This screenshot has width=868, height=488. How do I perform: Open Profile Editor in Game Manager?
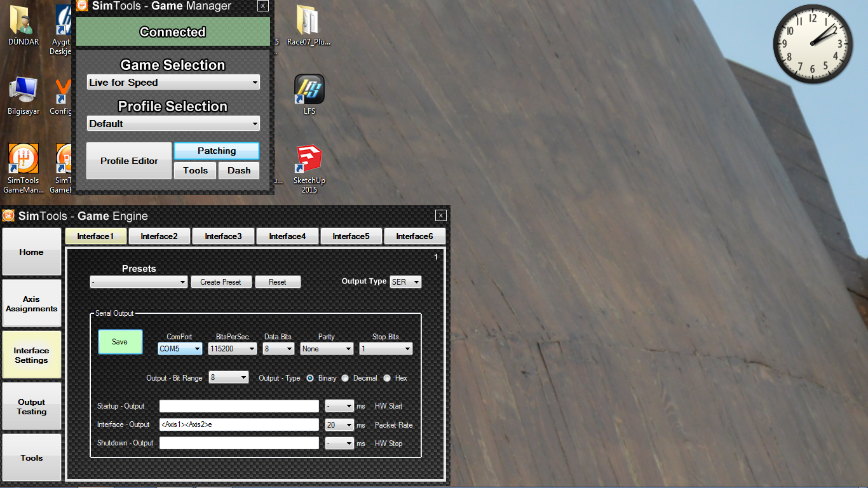click(x=129, y=161)
